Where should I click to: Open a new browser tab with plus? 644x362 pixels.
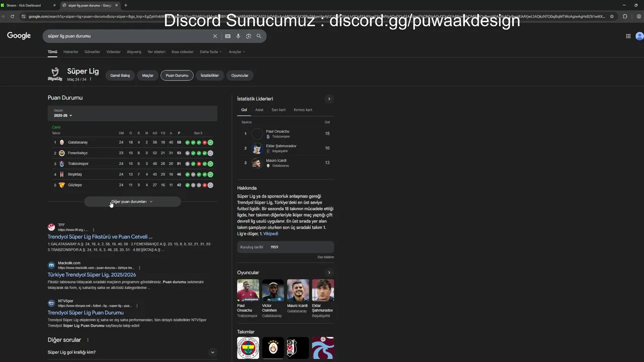pos(125,5)
